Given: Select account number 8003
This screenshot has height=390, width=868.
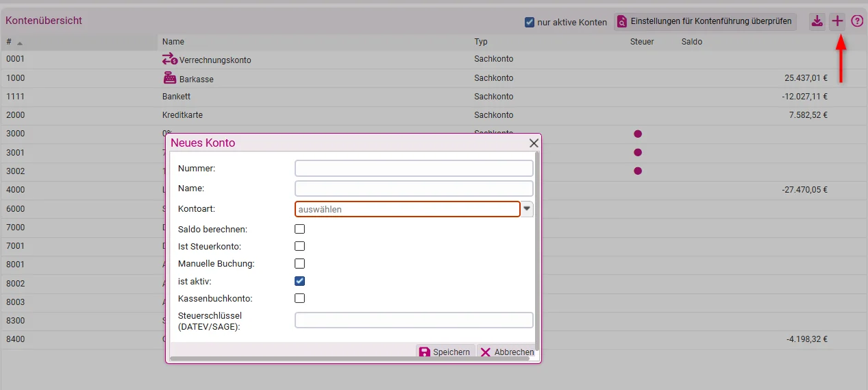Looking at the screenshot, I should click(x=15, y=301).
